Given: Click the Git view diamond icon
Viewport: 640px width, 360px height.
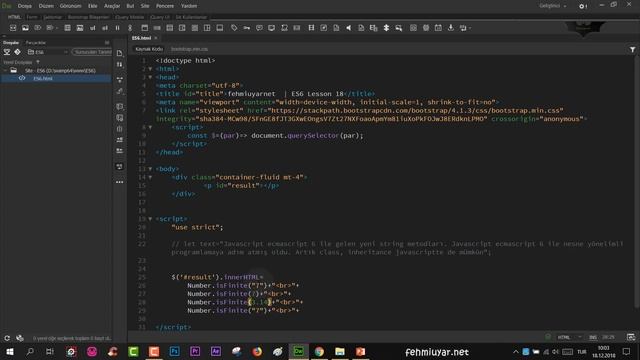Looking at the screenshot, I should 17,52.
